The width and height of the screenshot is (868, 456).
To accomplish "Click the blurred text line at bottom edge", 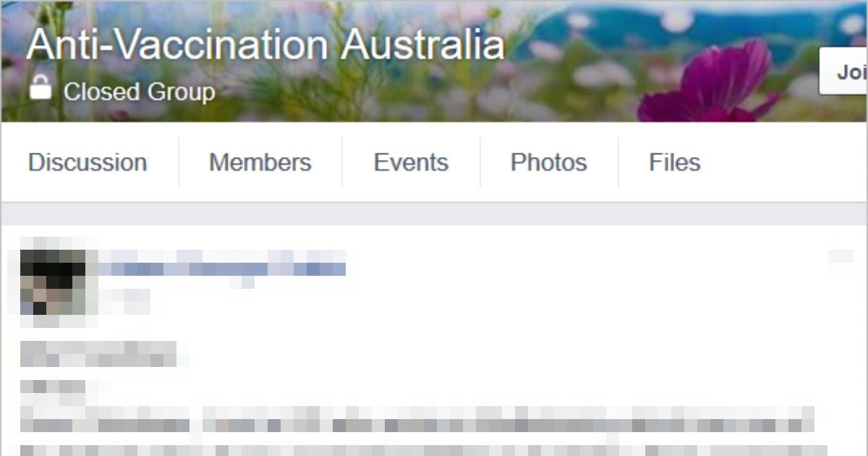I will [x=424, y=449].
